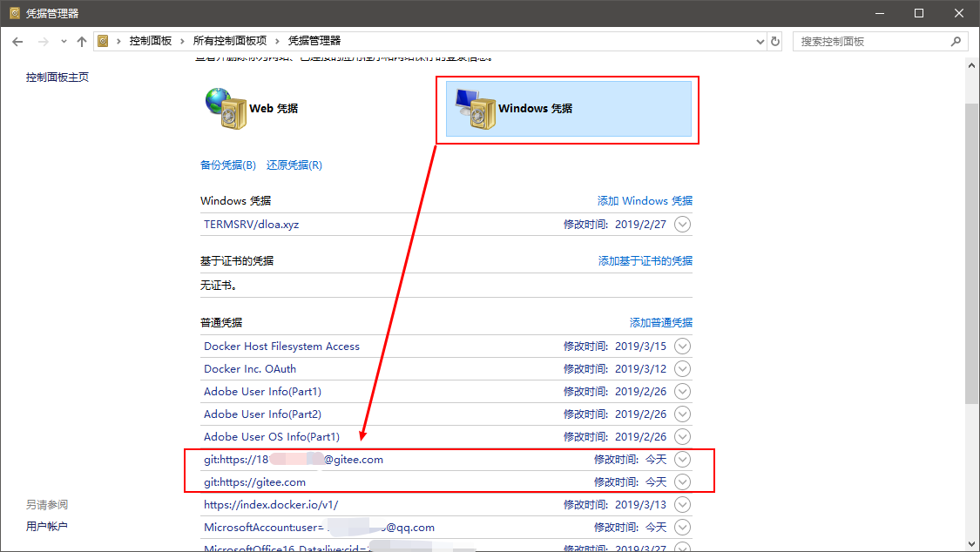
Task: Click 凭据管理器 in the breadcrumb
Action: click(314, 41)
